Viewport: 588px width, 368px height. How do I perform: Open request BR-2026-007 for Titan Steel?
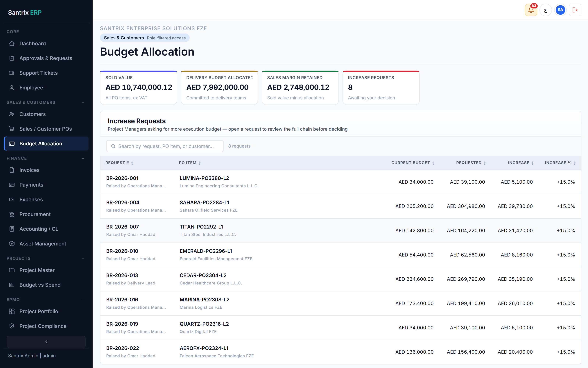point(340,231)
